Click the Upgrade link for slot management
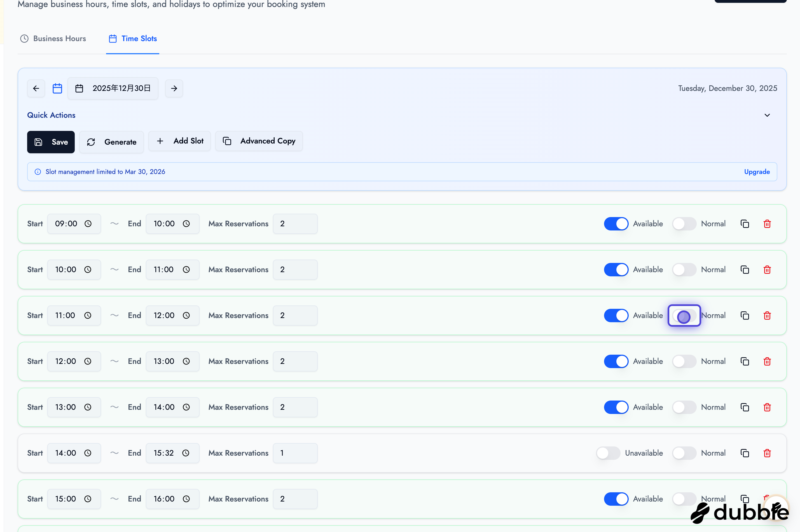The image size is (800, 532). click(x=757, y=172)
